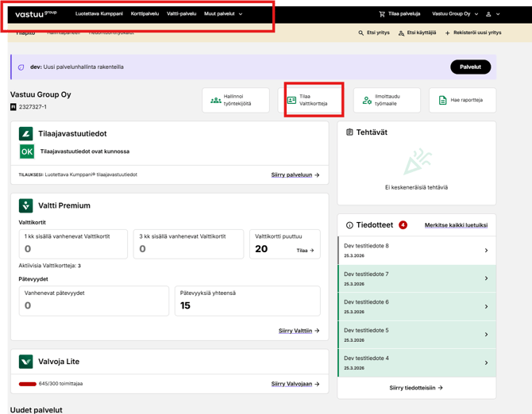Expand Dev testitiedote 7 chevron
This screenshot has height=414, width=532.
tap(486, 278)
